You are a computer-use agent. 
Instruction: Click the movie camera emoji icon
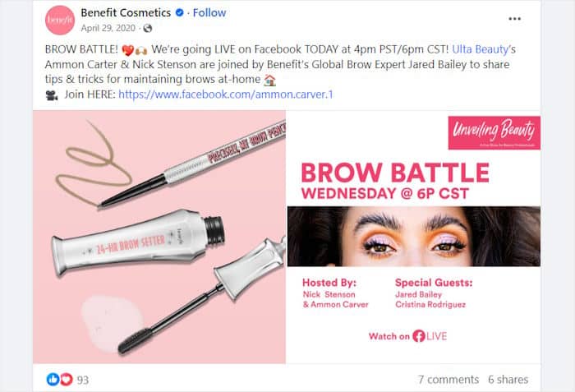(52, 95)
